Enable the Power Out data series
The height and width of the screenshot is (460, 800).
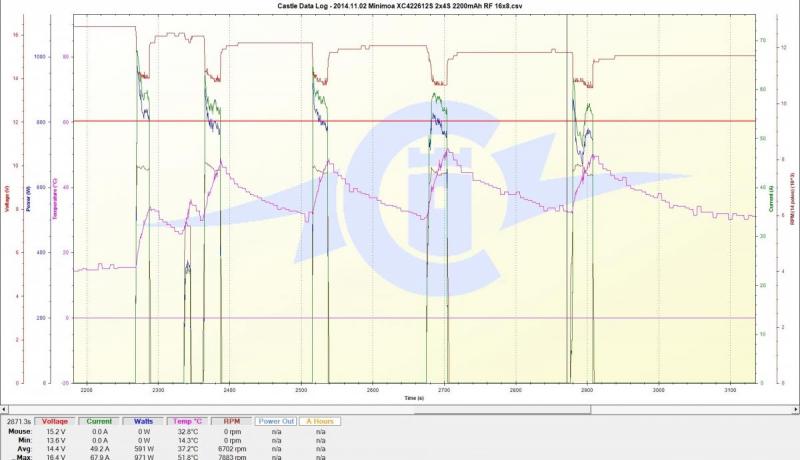click(275, 422)
